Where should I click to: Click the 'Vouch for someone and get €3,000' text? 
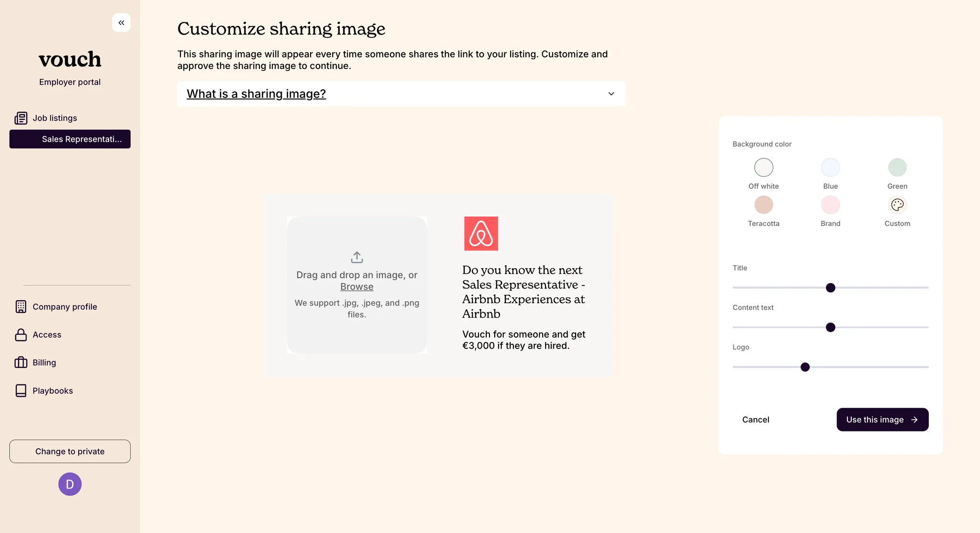click(523, 340)
